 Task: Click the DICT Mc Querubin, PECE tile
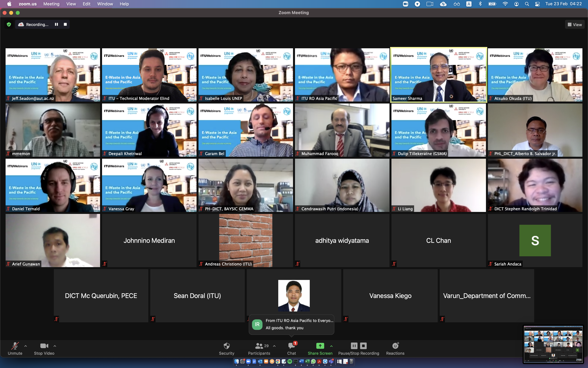(x=101, y=296)
